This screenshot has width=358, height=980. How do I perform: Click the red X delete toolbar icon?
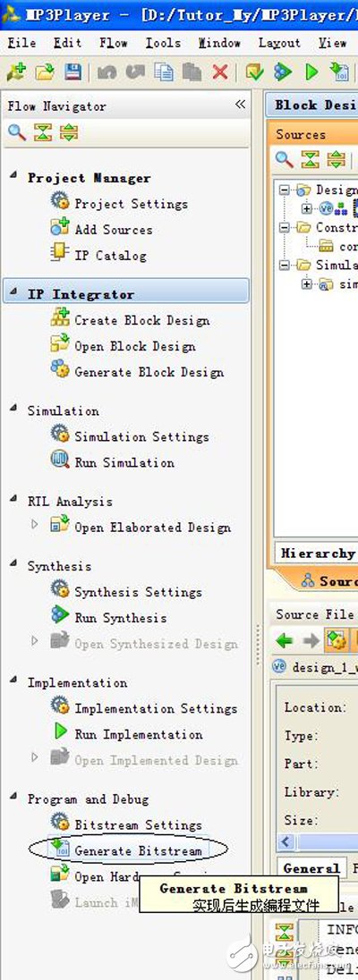(219, 72)
